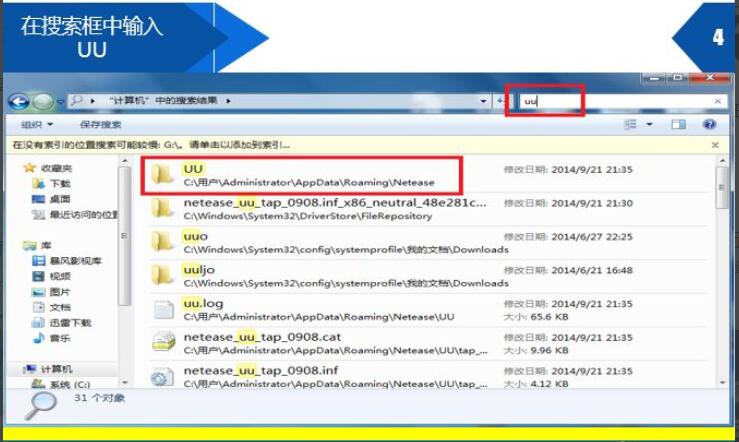This screenshot has height=442, width=739.
Task: Dismiss the yellow info bar with X
Action: click(x=715, y=145)
